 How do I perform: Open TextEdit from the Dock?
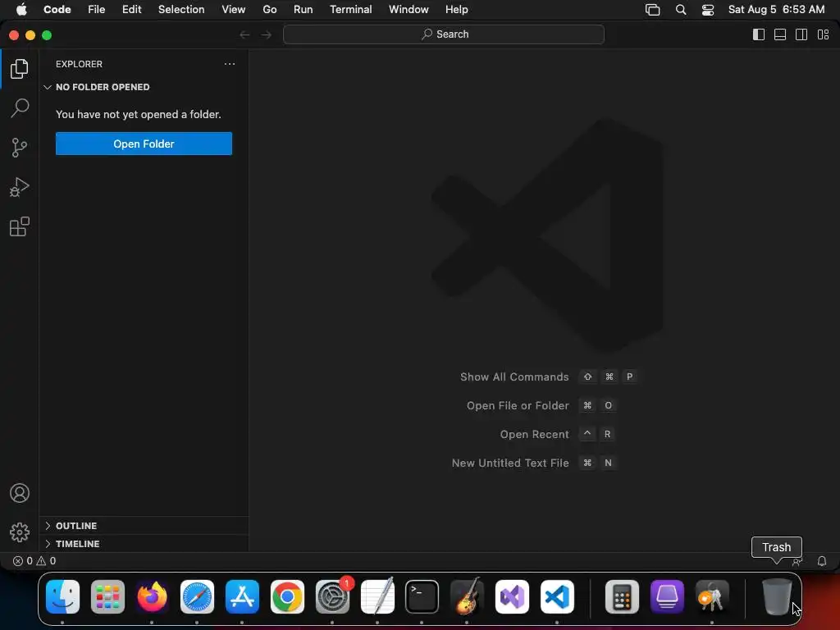point(377,596)
